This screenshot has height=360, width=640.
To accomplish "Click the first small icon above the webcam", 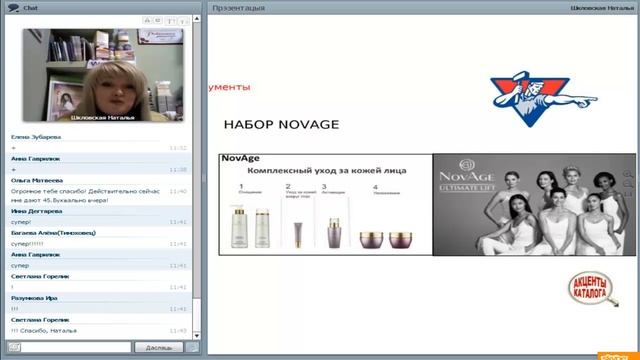I will [x=147, y=20].
